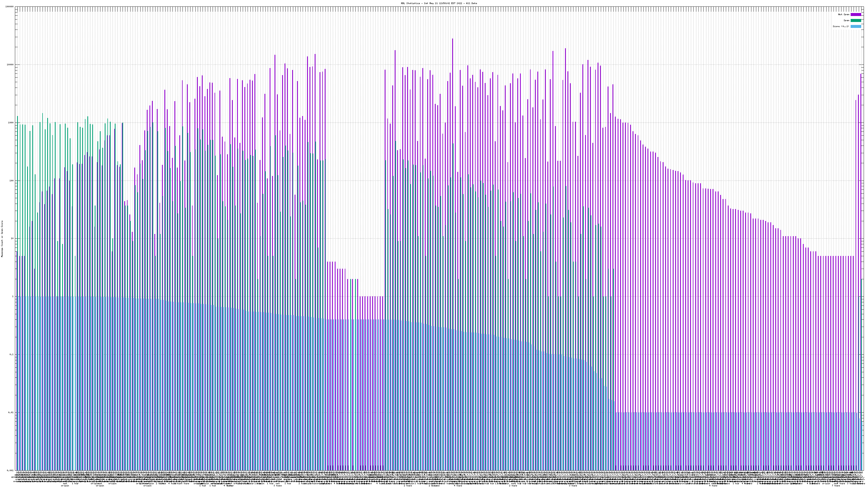Viewport: 868px width, 488px height.
Task: Click the "Not Spam" legend label
Action: point(844,14)
